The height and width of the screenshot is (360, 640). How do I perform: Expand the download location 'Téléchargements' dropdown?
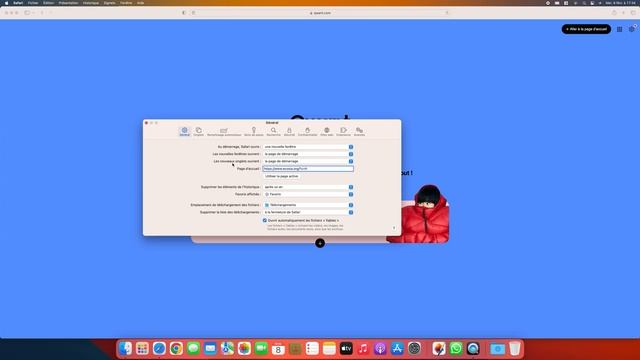point(308,205)
